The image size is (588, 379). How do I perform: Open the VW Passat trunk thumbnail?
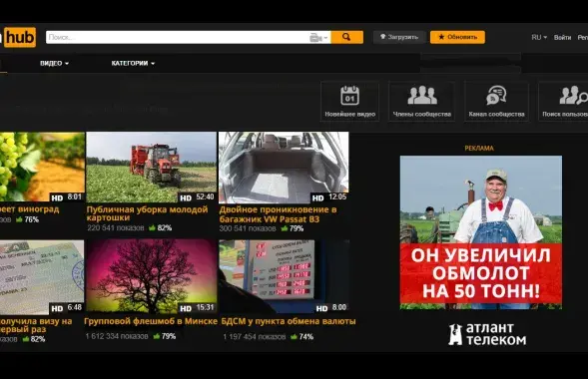[x=284, y=168]
